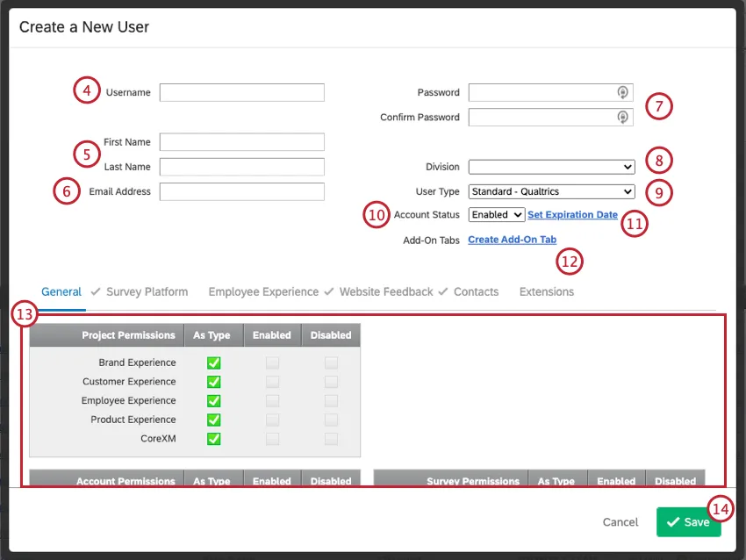Open the User Type dropdown
Screen dimensions: 746x560
click(x=551, y=191)
